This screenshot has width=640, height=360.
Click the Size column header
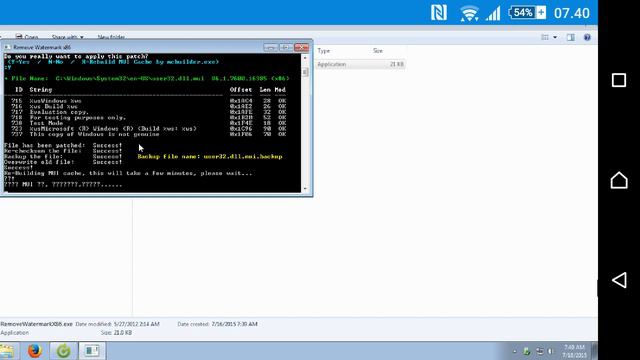pos(378,51)
